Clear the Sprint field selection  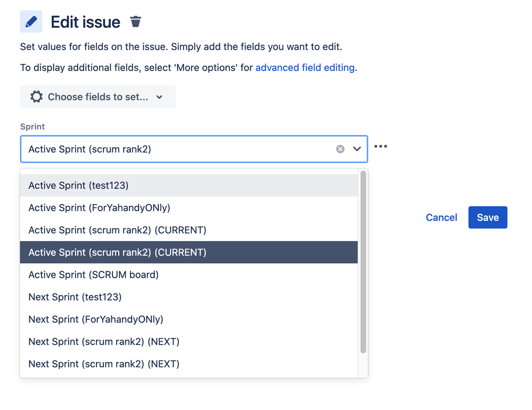click(340, 149)
